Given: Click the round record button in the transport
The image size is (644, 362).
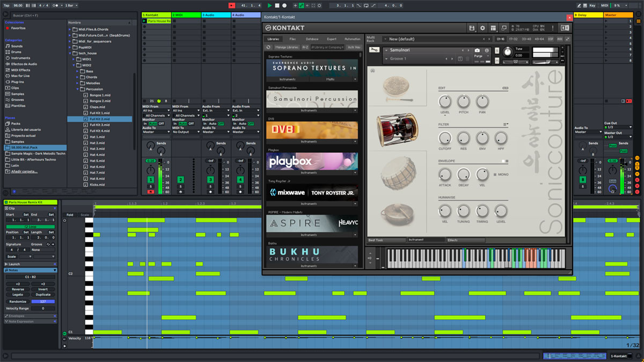Looking at the screenshot, I should 284,5.
